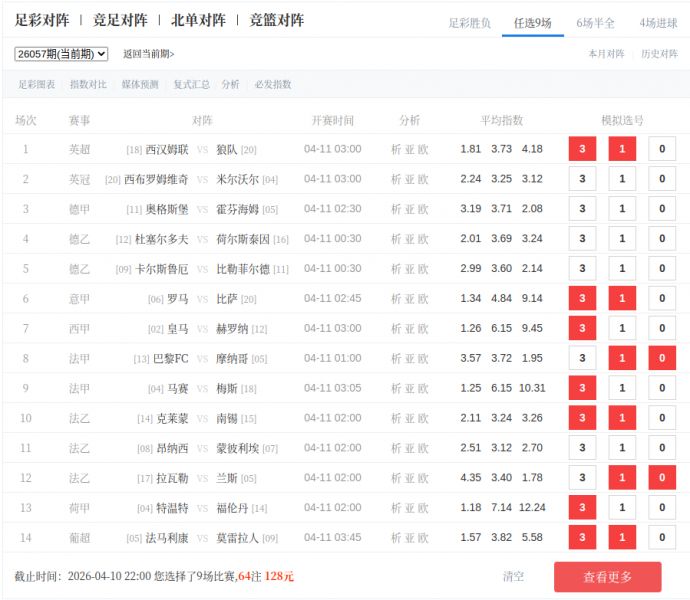
Task: Open 必发指数 sub-menu item
Action: [x=273, y=85]
